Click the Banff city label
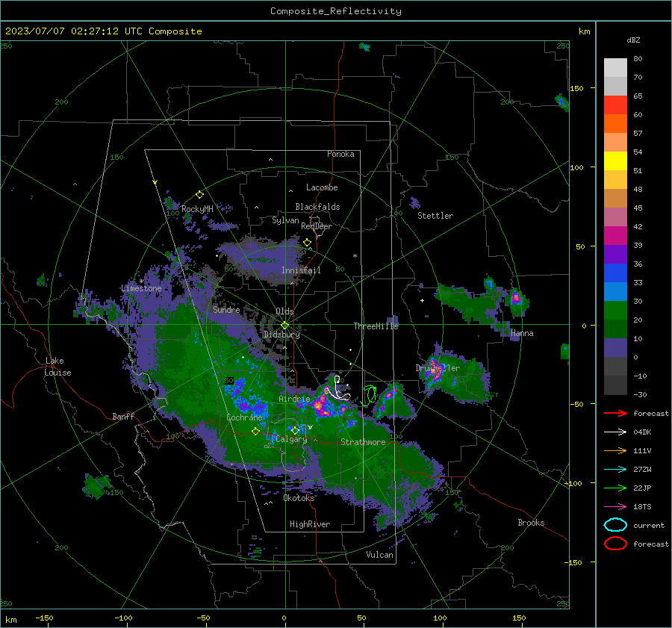672x628 pixels. pyautogui.click(x=123, y=416)
